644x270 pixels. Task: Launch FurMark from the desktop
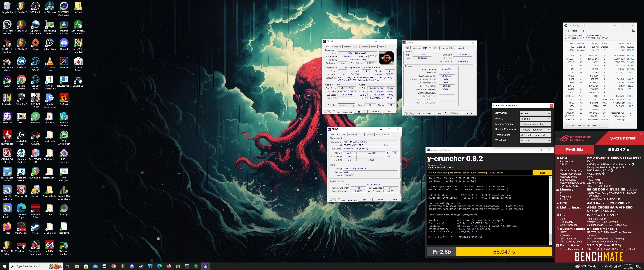click(64, 100)
